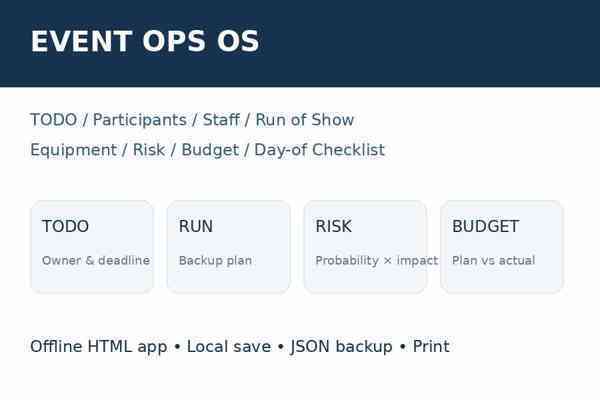
Task: Click Equipment in the feature list
Action: [73, 150]
